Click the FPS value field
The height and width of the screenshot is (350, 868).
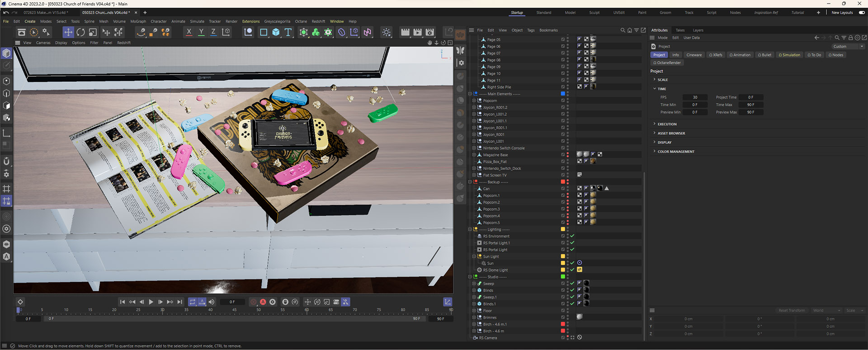point(695,97)
